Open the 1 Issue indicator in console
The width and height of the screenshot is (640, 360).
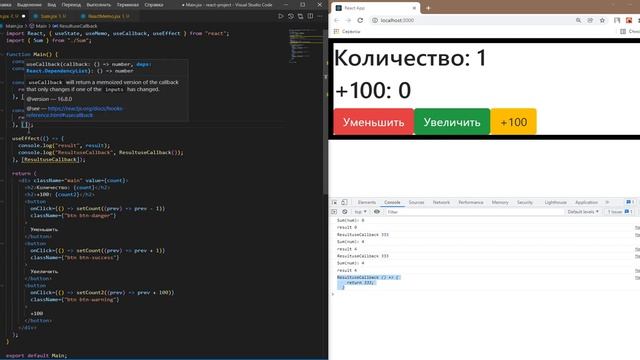point(620,212)
